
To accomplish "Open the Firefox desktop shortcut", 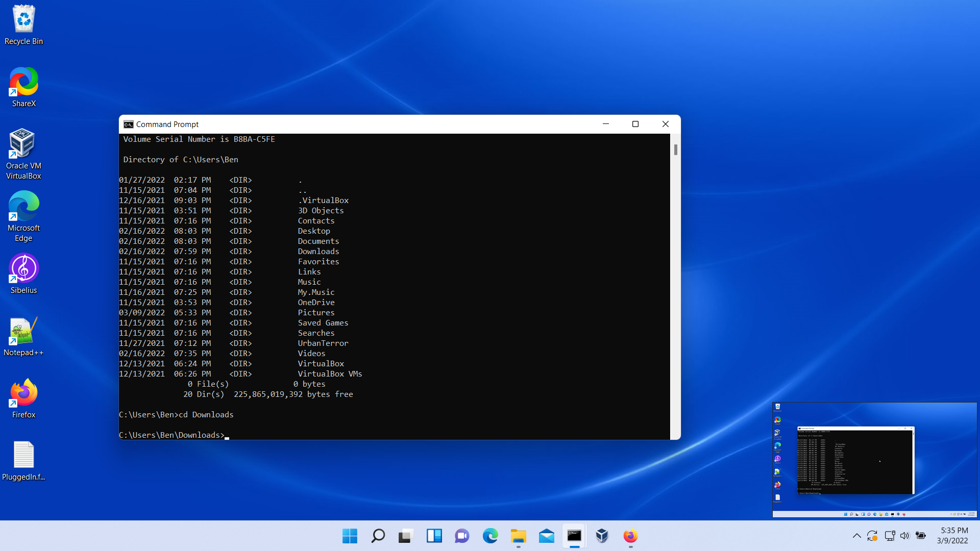I will coord(23,394).
